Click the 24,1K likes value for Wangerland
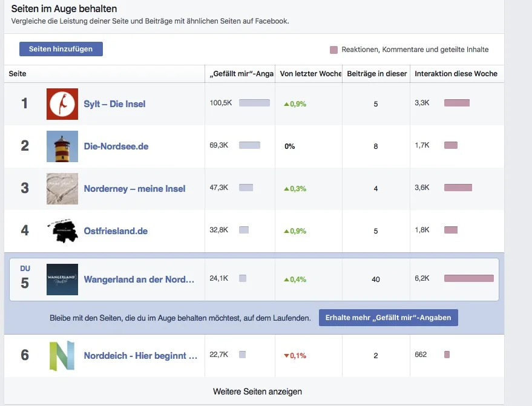 [219, 278]
